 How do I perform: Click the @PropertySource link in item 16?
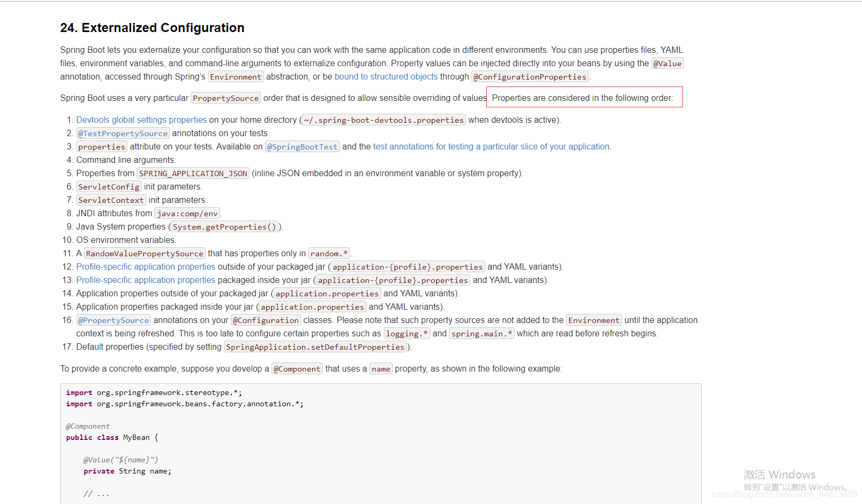pyautogui.click(x=114, y=320)
